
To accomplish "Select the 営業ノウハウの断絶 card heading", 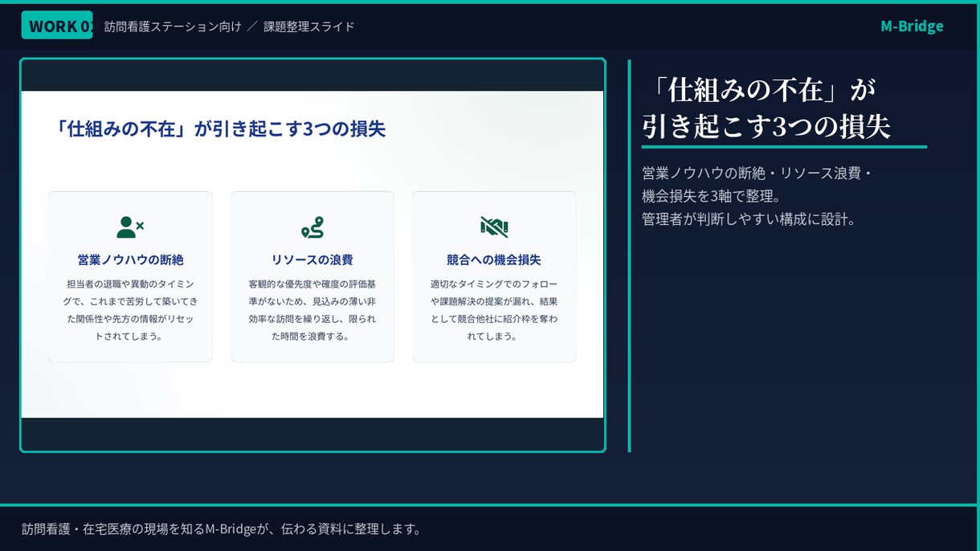I will pyautogui.click(x=130, y=260).
